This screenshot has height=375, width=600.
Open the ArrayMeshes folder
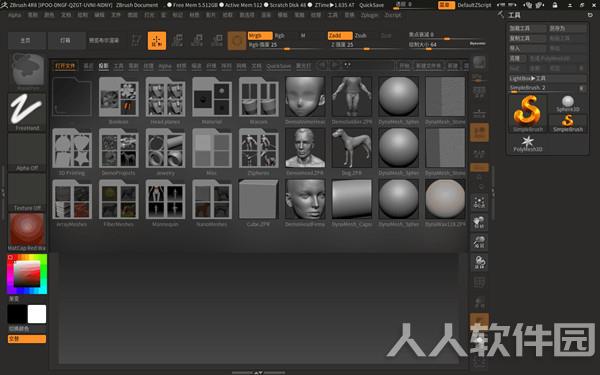(x=72, y=203)
